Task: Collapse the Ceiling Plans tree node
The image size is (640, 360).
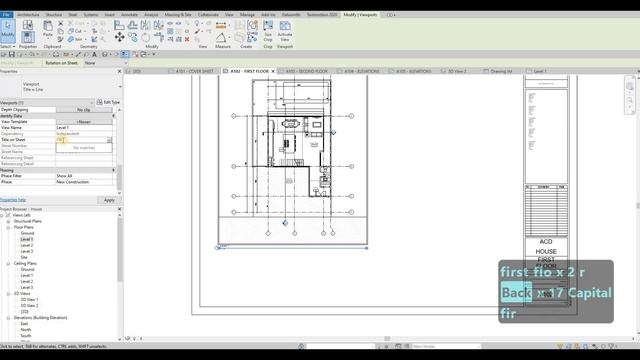Action: pyautogui.click(x=8, y=264)
